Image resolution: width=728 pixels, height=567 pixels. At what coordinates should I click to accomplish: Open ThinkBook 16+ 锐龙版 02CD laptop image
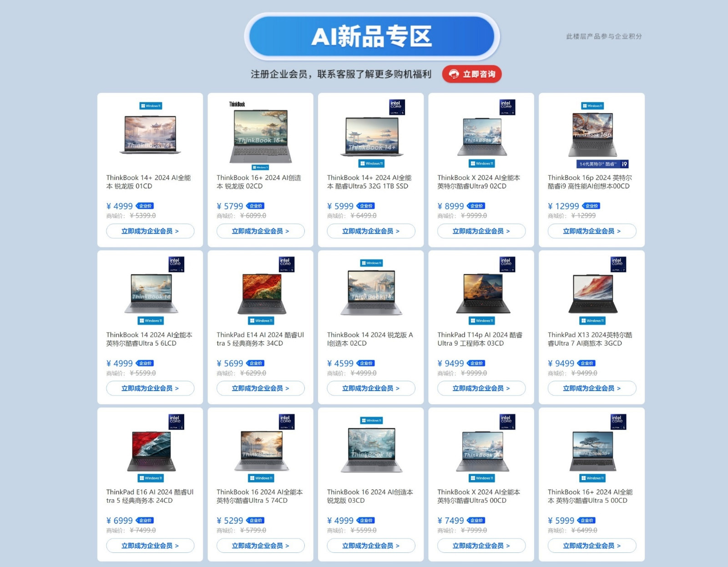tap(261, 137)
